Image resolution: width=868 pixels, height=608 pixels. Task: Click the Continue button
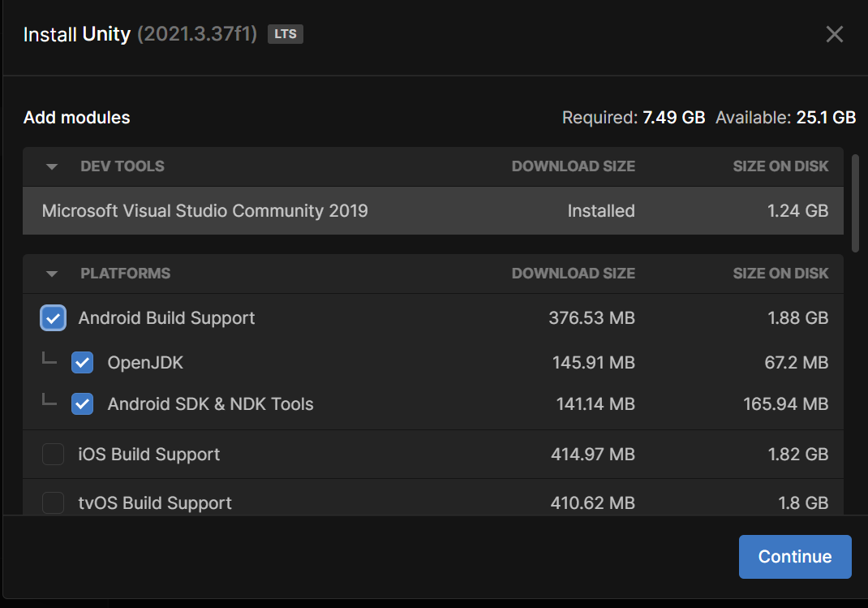(x=794, y=557)
